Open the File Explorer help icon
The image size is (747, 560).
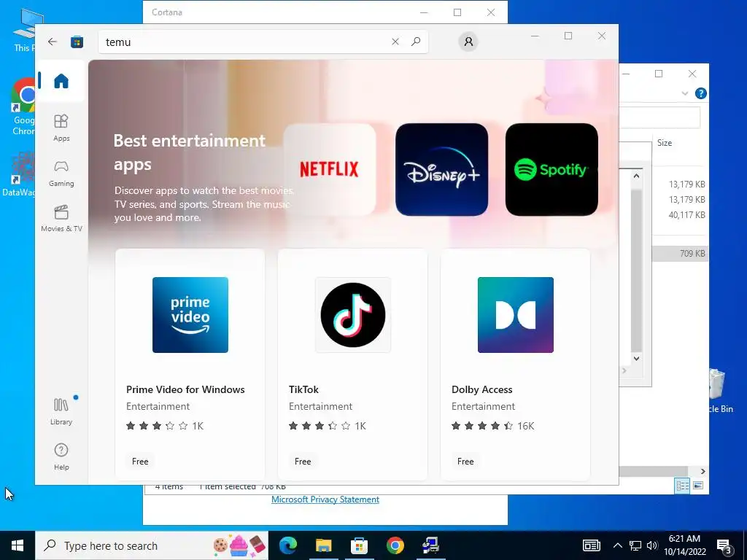[700, 93]
